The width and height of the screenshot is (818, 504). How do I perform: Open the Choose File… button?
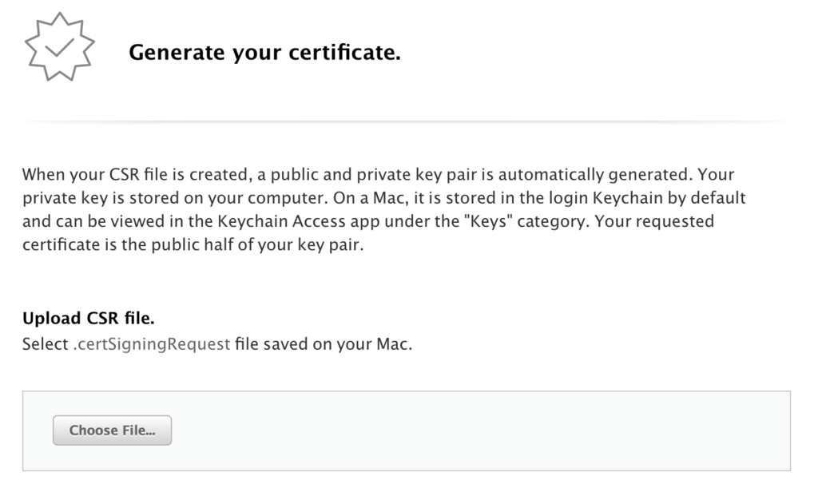click(x=112, y=431)
